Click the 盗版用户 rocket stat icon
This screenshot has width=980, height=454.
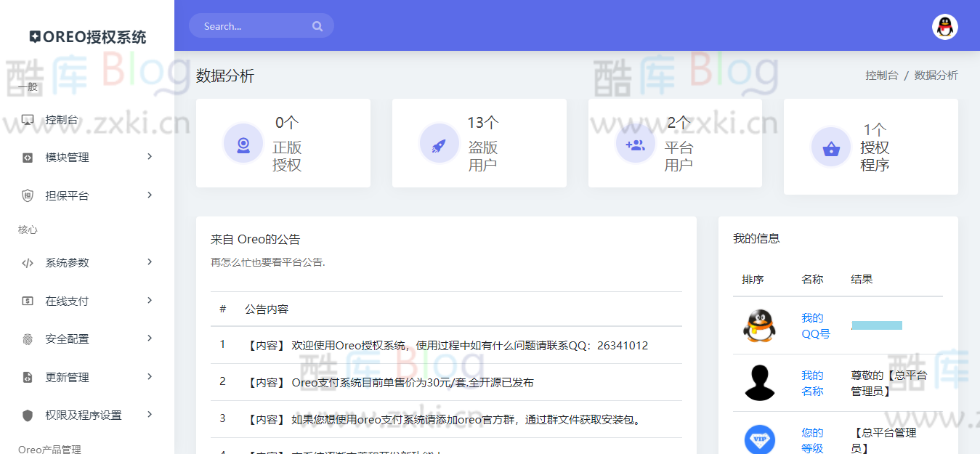tap(440, 143)
